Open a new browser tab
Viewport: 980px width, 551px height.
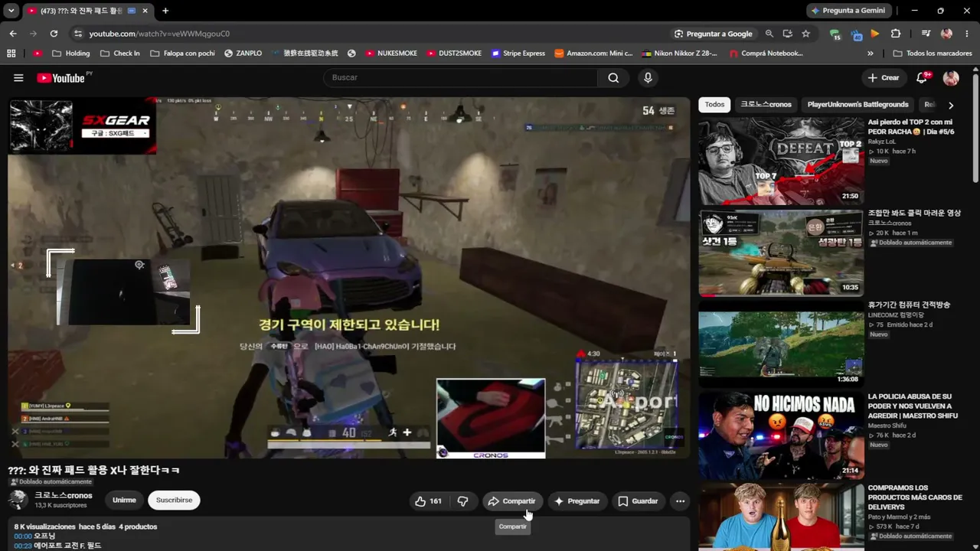tap(165, 11)
